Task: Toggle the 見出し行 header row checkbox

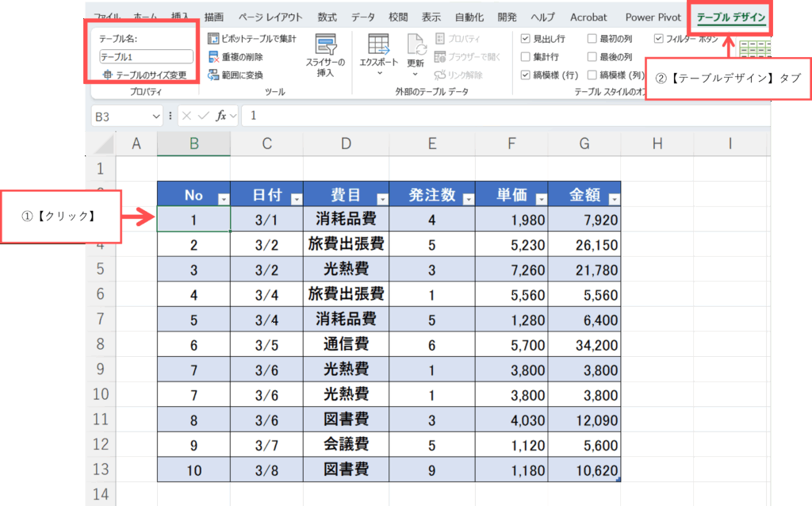Action: (x=526, y=39)
